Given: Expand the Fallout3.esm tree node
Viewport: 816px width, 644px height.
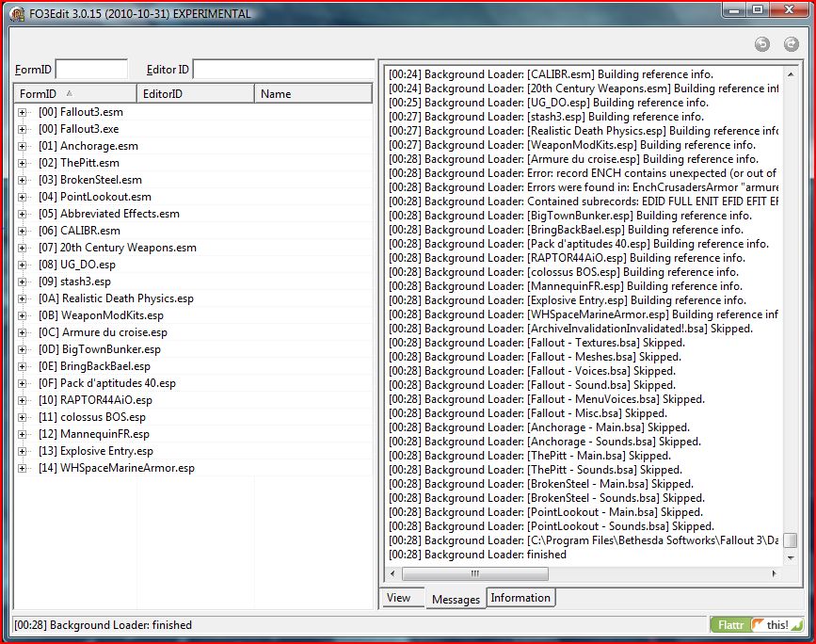Looking at the screenshot, I should pyautogui.click(x=23, y=112).
